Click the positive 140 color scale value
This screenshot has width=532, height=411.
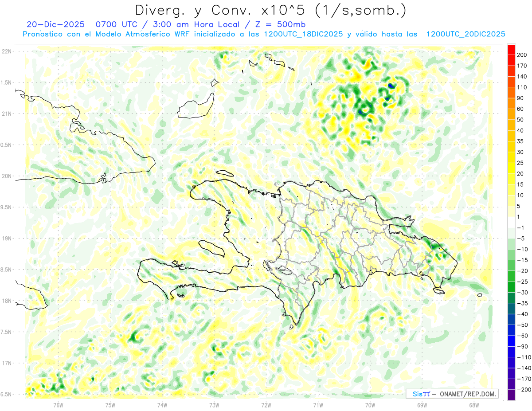[x=522, y=77]
